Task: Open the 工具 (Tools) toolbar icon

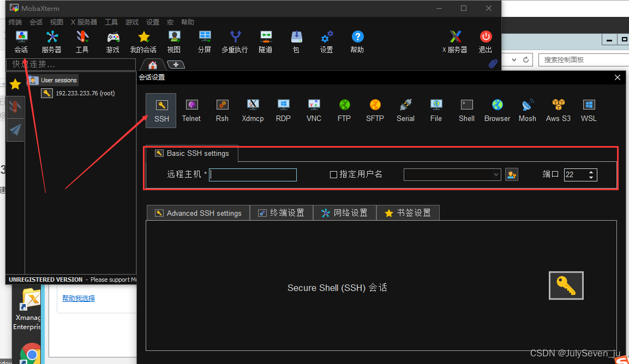Action: [82, 42]
